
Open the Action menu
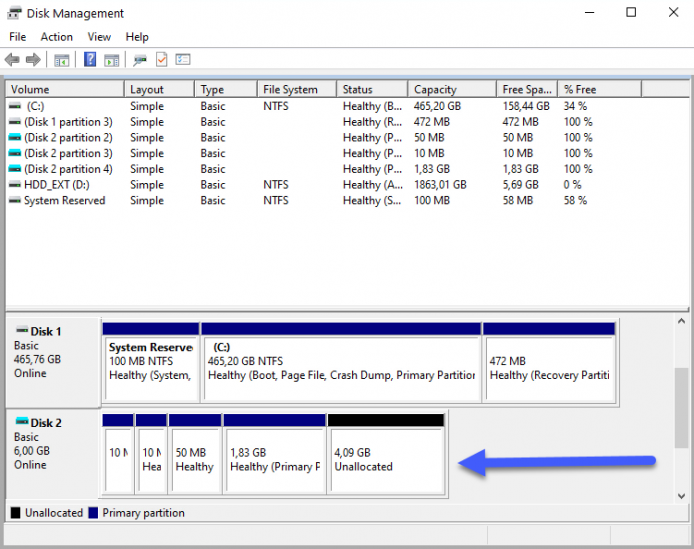click(x=57, y=37)
